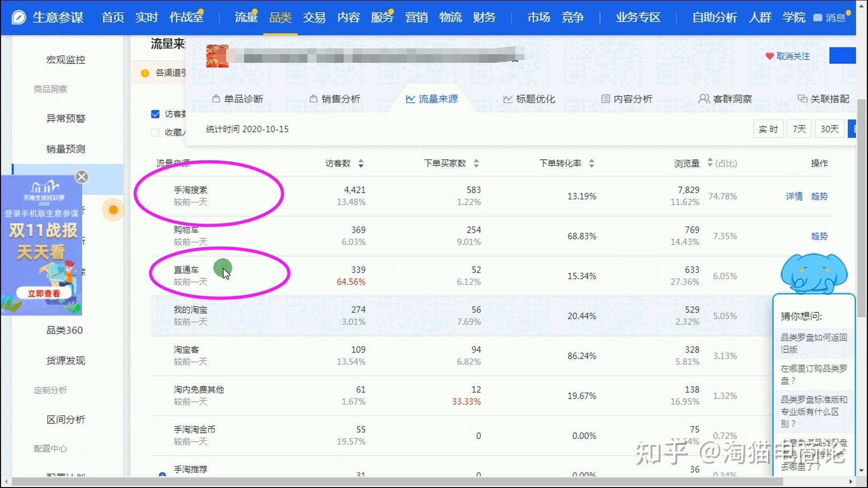
Task: Click the orange info icon beside 各渠道
Action: point(145,73)
